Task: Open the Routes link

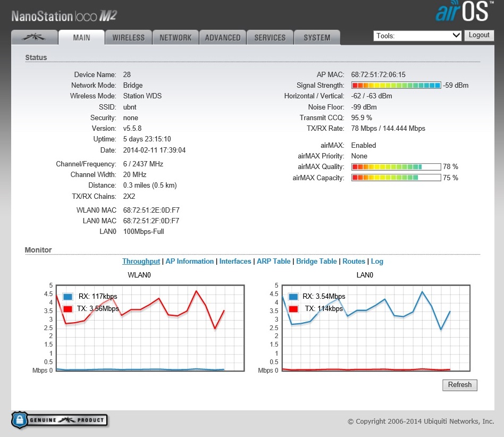Action: pos(354,261)
